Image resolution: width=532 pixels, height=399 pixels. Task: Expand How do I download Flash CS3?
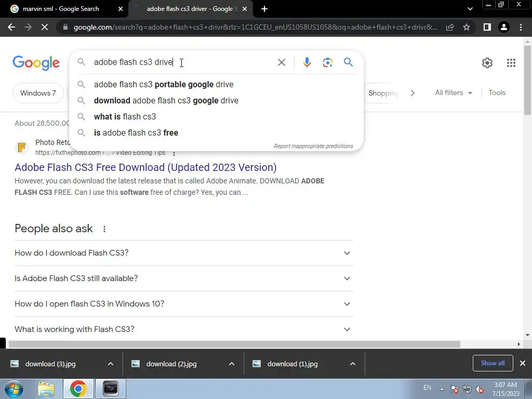tap(184, 253)
